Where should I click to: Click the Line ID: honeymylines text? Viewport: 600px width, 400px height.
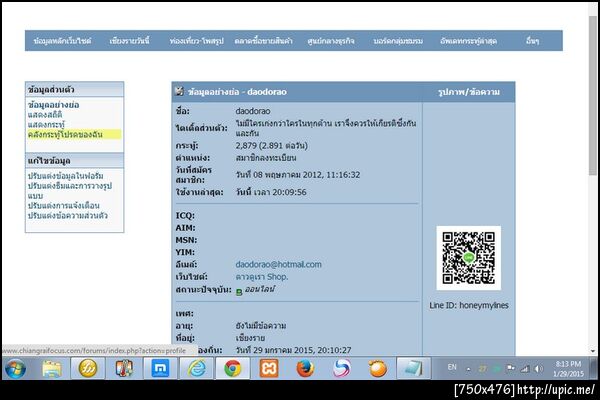pos(469,305)
